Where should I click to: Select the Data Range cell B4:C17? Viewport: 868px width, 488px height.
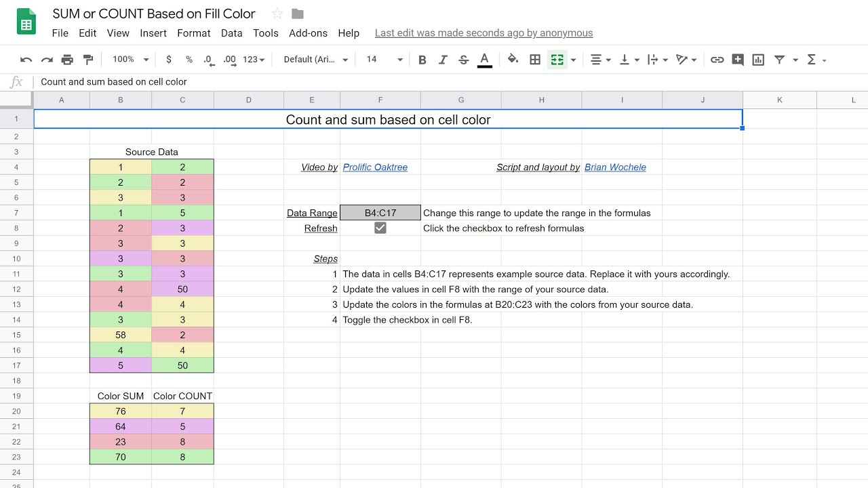point(380,213)
